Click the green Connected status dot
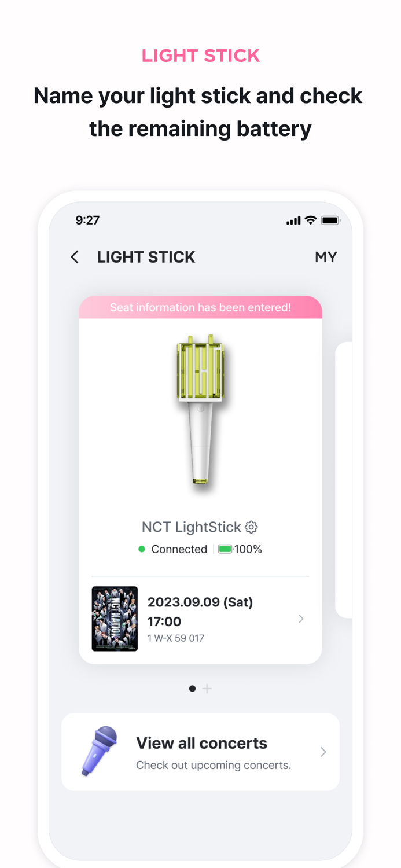Image resolution: width=401 pixels, height=868 pixels. click(x=142, y=549)
